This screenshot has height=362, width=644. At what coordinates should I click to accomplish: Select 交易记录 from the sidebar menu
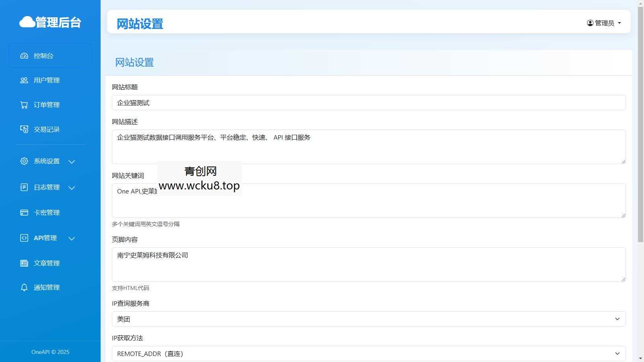point(46,129)
